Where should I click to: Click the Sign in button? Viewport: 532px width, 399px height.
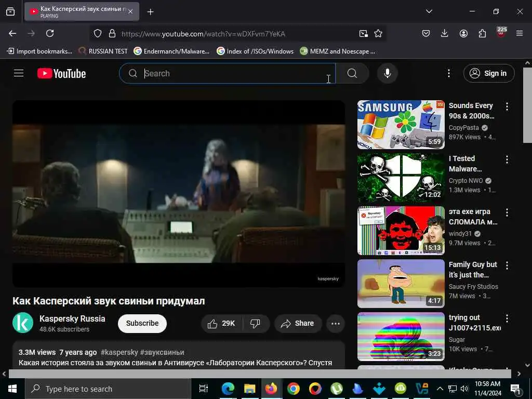[488, 73]
